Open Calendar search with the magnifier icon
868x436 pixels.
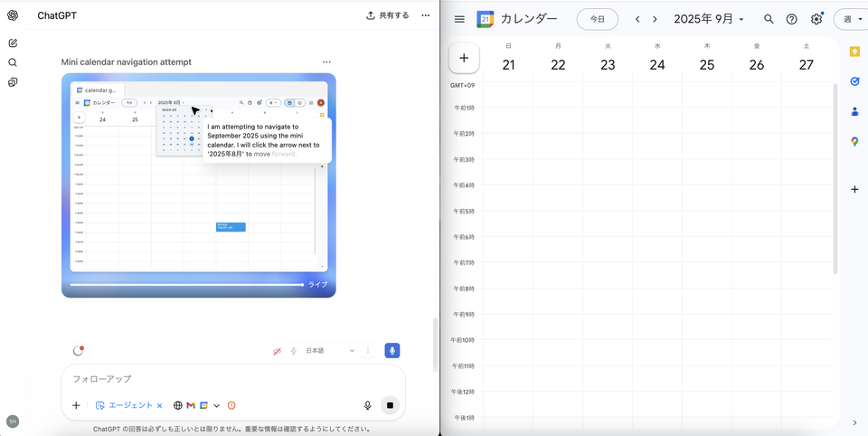(x=769, y=19)
